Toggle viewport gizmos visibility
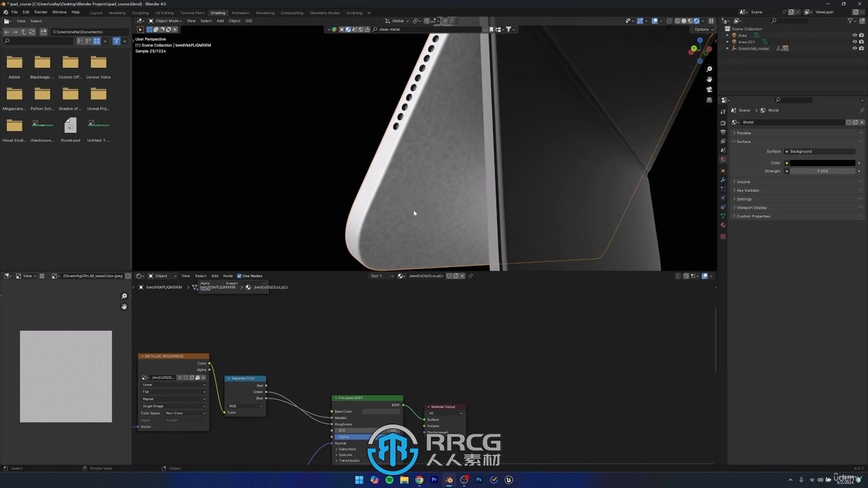The image size is (868, 488). point(639,21)
